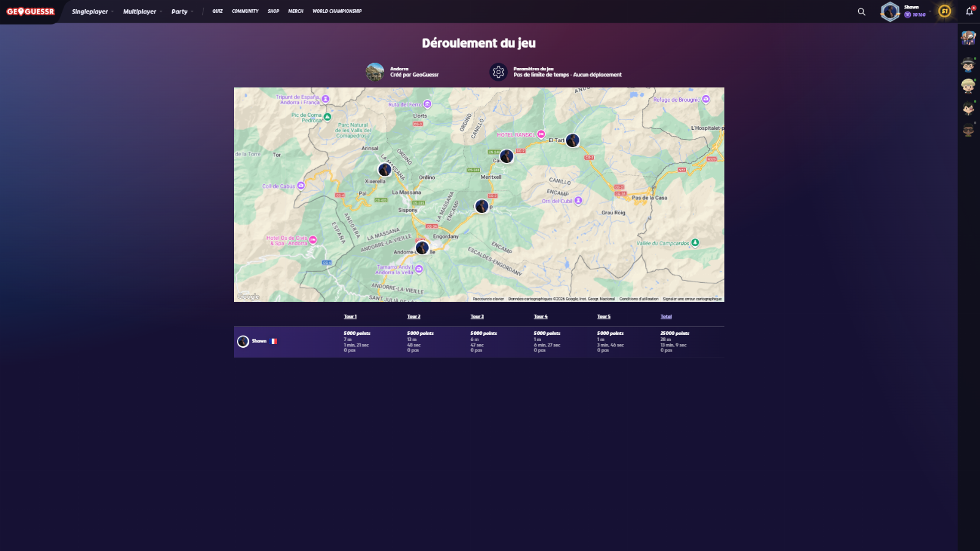980x551 pixels.
Task: Click the game settings gear icon
Action: (499, 72)
